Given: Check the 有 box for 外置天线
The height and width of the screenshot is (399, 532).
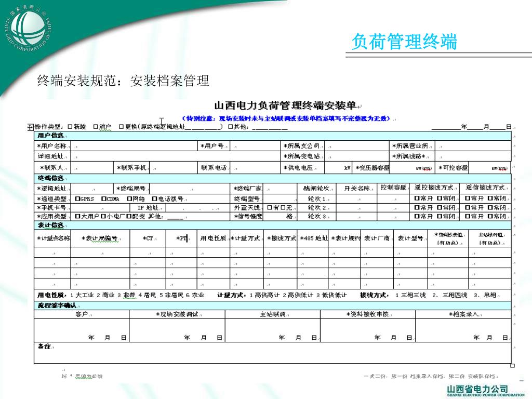Looking at the screenshot, I should [270, 207].
